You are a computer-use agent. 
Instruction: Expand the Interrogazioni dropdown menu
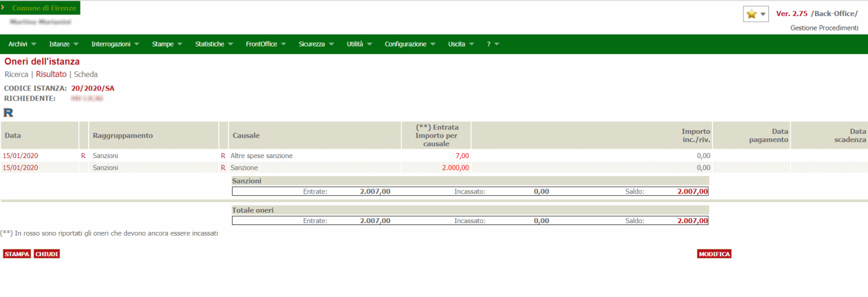tap(115, 44)
